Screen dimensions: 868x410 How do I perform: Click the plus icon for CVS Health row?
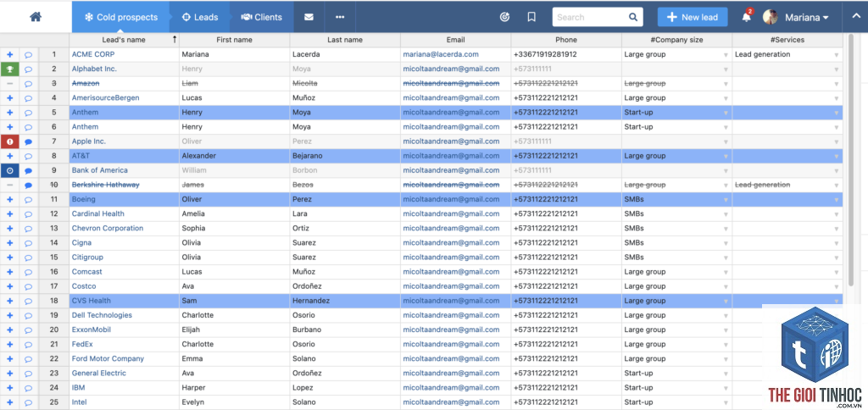click(x=9, y=301)
